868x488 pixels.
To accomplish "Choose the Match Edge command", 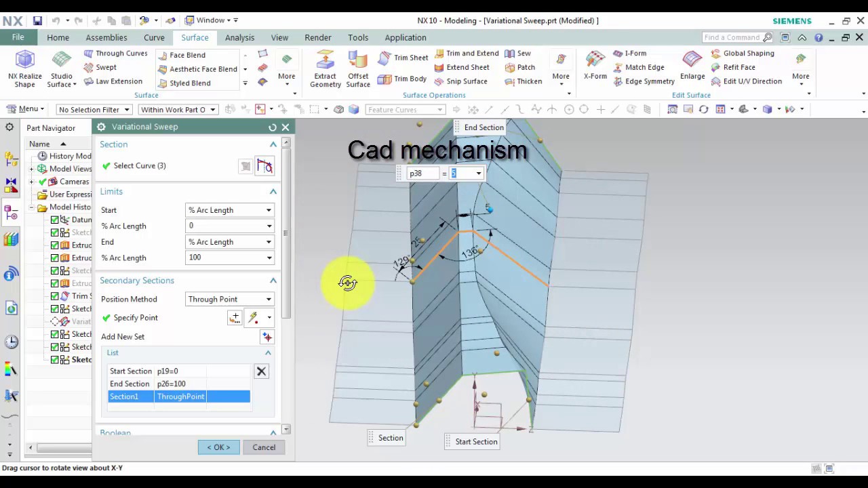I will (x=639, y=67).
